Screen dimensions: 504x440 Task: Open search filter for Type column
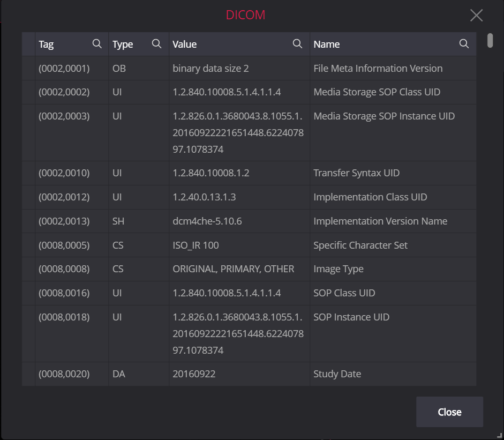pos(156,44)
